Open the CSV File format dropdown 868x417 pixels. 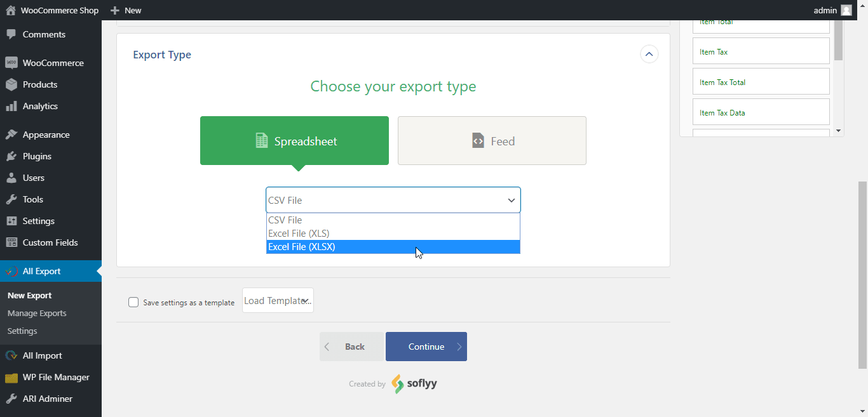(393, 200)
